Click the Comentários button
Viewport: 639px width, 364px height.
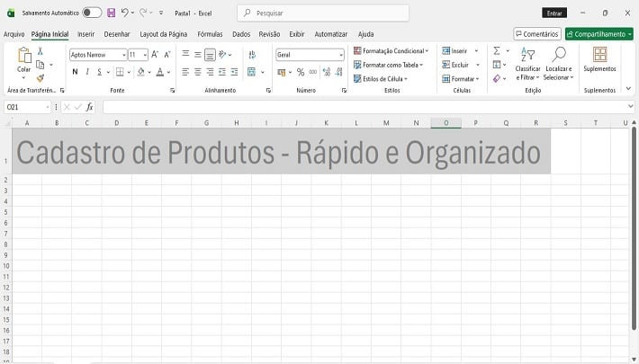pos(537,34)
